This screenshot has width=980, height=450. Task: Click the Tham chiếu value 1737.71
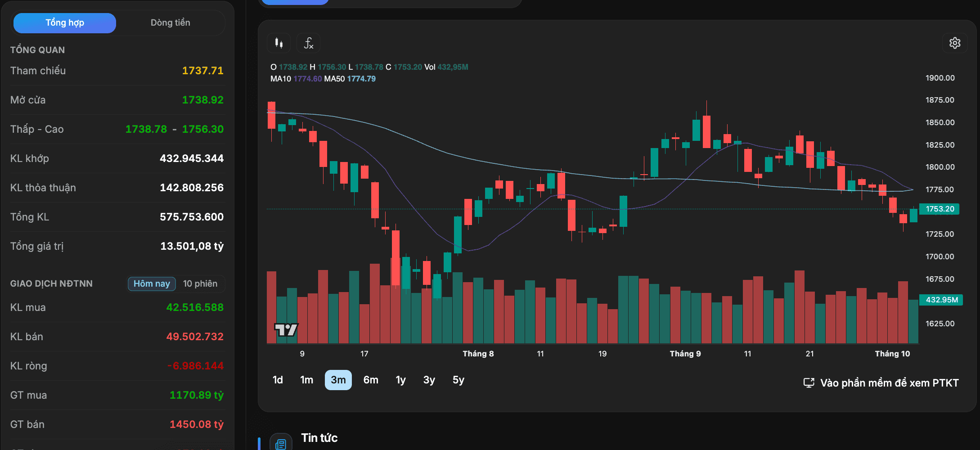(202, 71)
